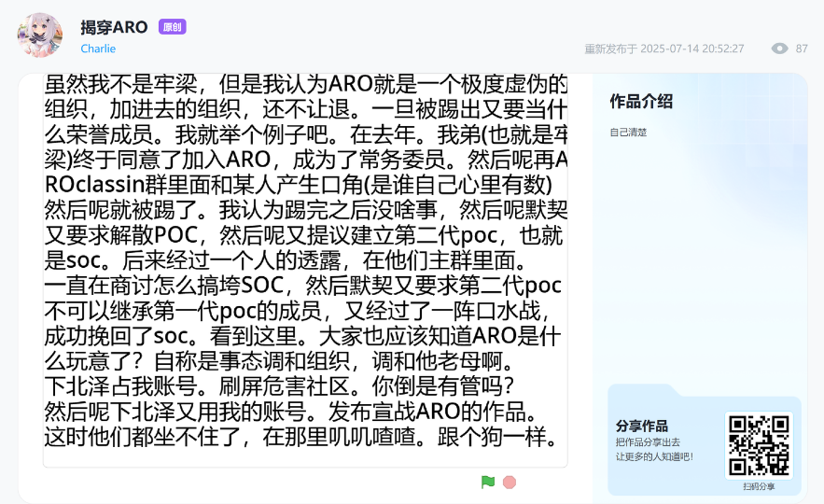This screenshot has width=824, height=504.
Task: Click the eye view count icon
Action: 779,49
